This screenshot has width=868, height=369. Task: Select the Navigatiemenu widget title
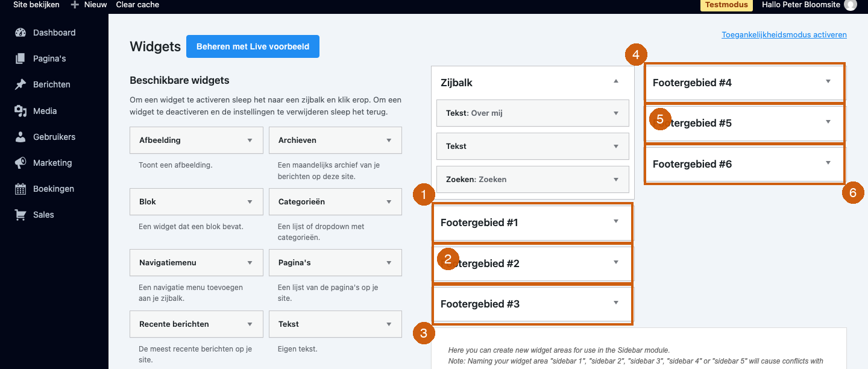point(168,262)
